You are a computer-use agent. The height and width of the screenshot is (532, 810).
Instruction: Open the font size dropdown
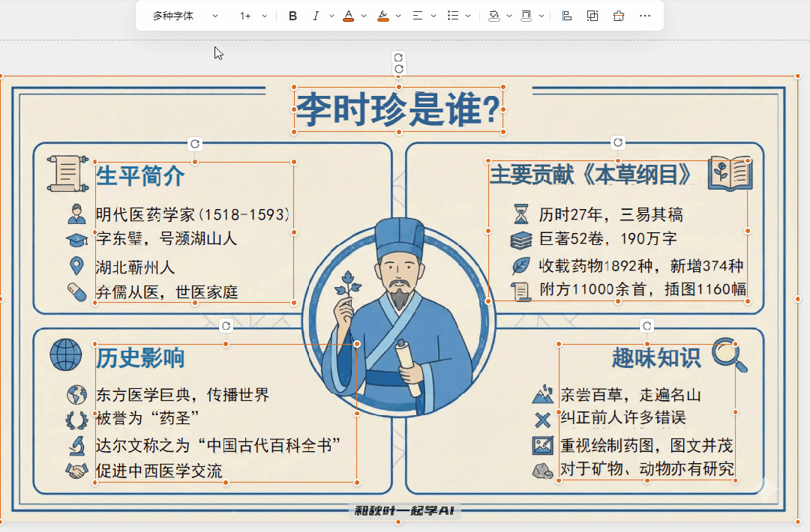coord(263,15)
